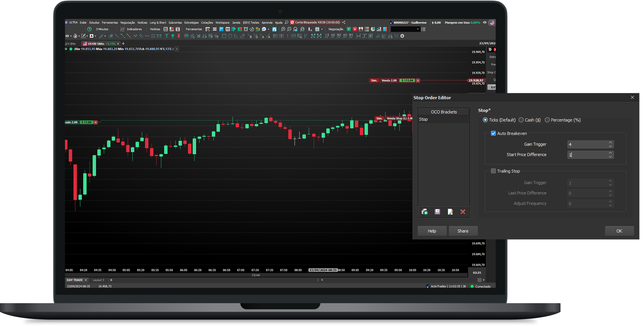This screenshot has width=644, height=326.
Task: Enable the Trailing Stop checkbox
Action: [493, 171]
